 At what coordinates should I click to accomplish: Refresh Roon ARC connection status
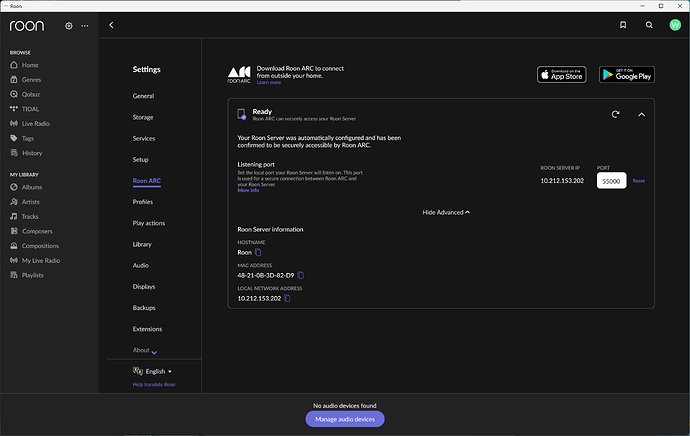[615, 114]
